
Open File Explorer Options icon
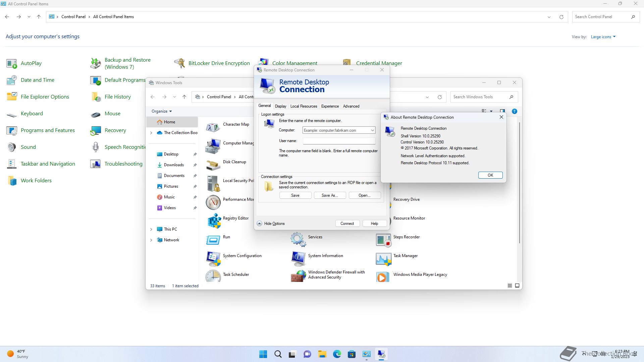point(12,97)
